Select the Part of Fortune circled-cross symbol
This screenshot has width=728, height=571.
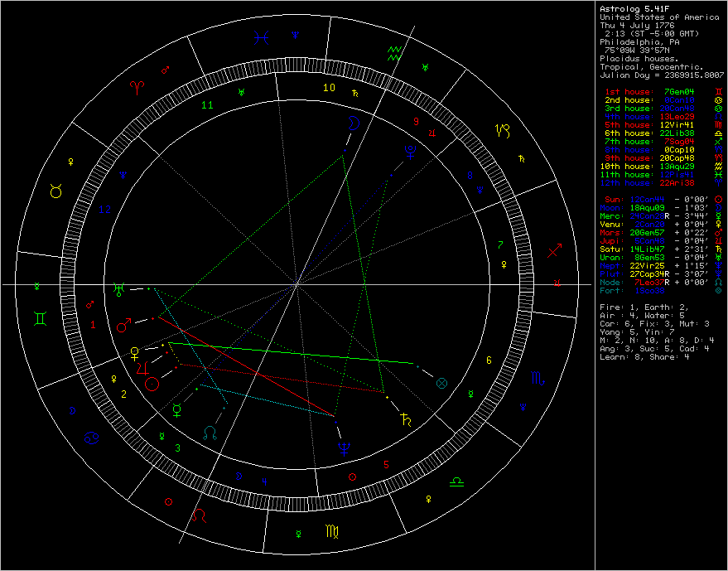[x=441, y=383]
